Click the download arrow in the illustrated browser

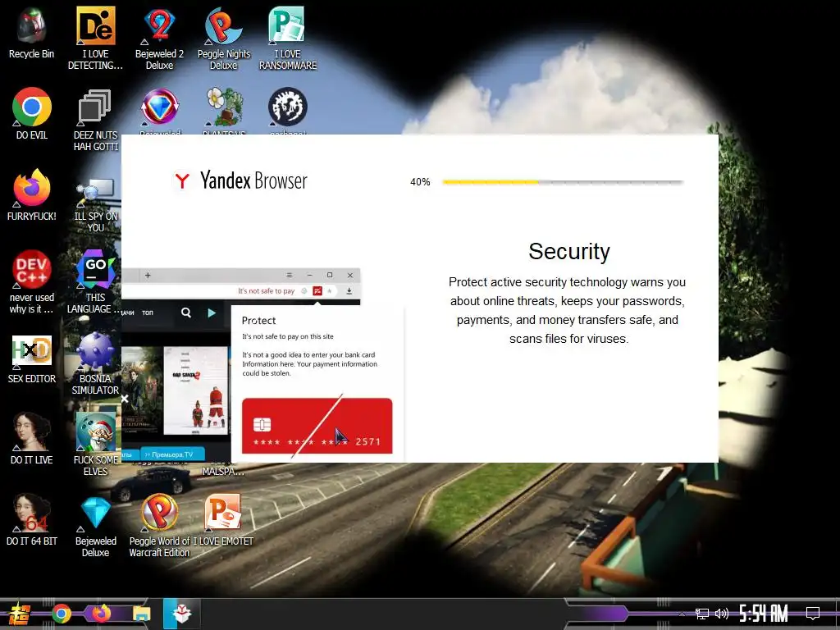tap(349, 291)
